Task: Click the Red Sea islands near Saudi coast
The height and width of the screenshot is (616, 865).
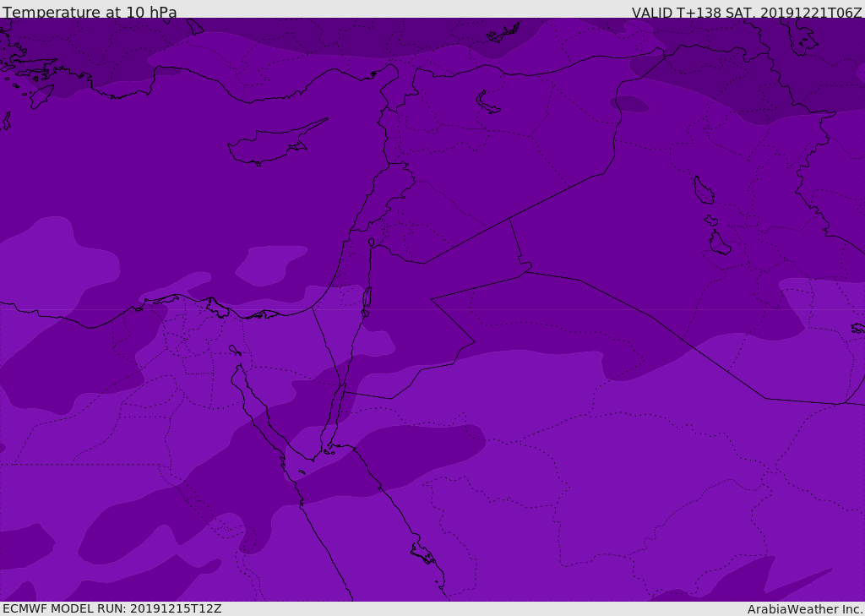Action: point(424,553)
